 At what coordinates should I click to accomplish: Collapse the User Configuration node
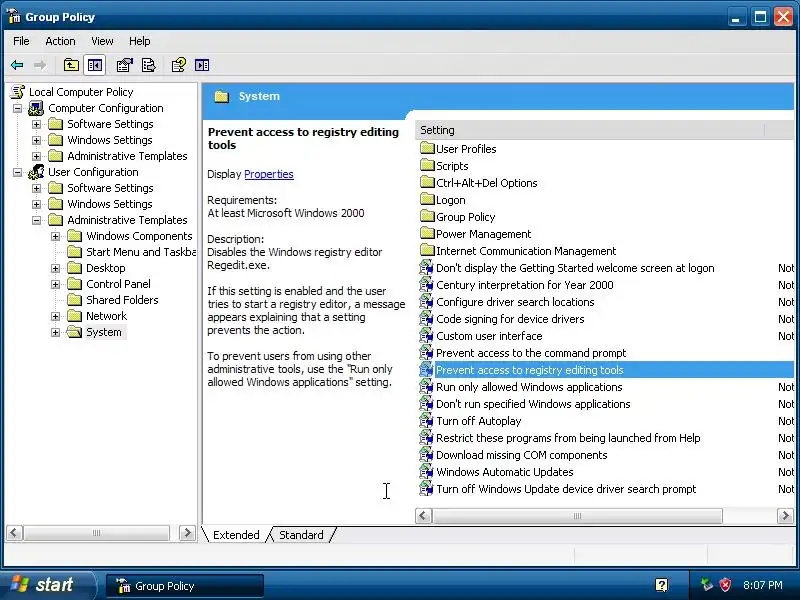[x=17, y=172]
